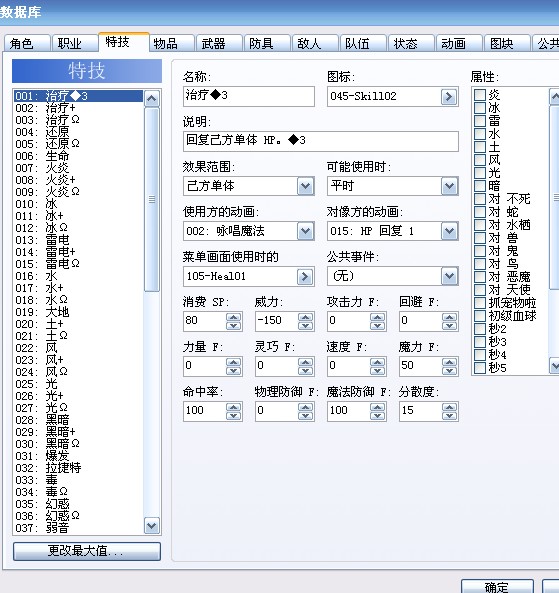Open the 可能使用时 dropdown
This screenshot has width=559, height=593.
pyautogui.click(x=449, y=186)
